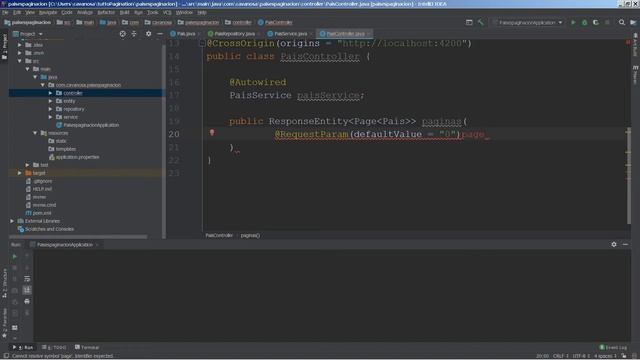Click status bar tool windows icon bottom-left
The width and height of the screenshot is (640, 360).
(6, 356)
